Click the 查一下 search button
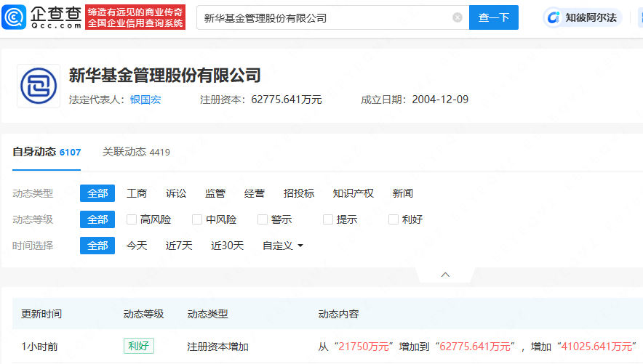 click(x=494, y=17)
